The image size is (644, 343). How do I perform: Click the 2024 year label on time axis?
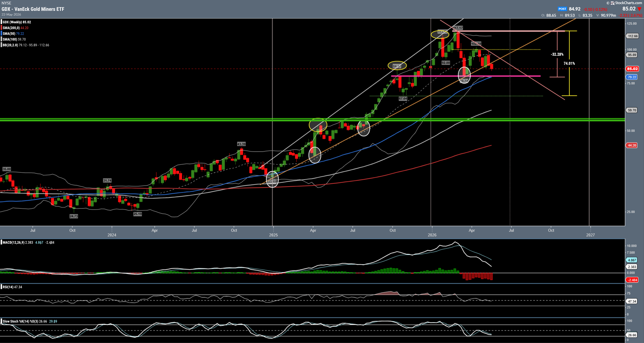point(112,235)
